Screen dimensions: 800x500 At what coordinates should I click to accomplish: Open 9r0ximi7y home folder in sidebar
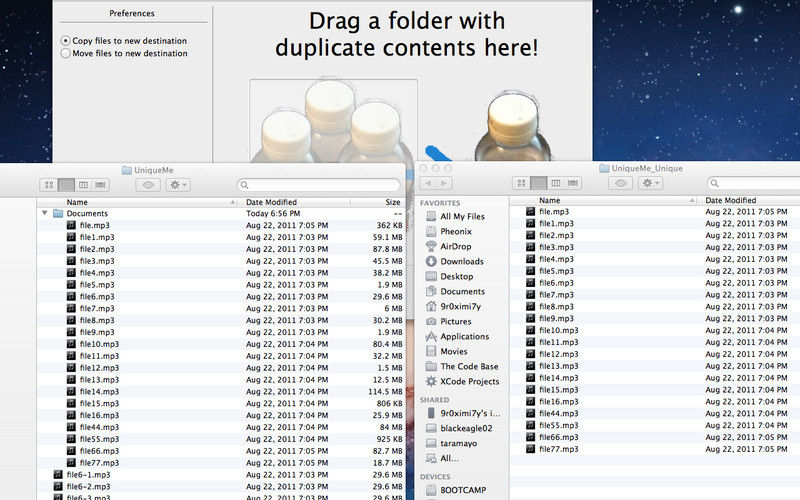(x=453, y=306)
